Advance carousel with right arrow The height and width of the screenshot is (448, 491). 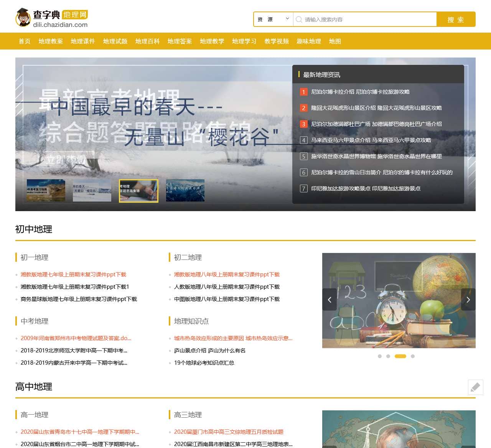click(x=468, y=299)
